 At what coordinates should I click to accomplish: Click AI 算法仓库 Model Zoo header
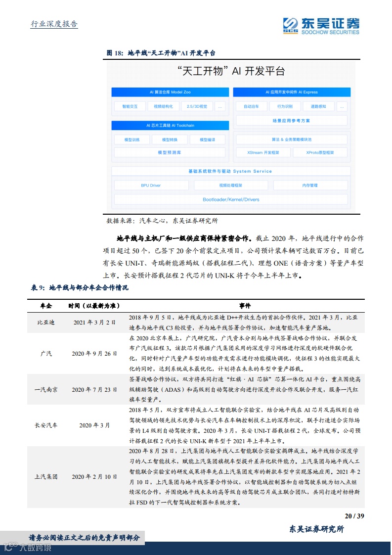[170, 92]
